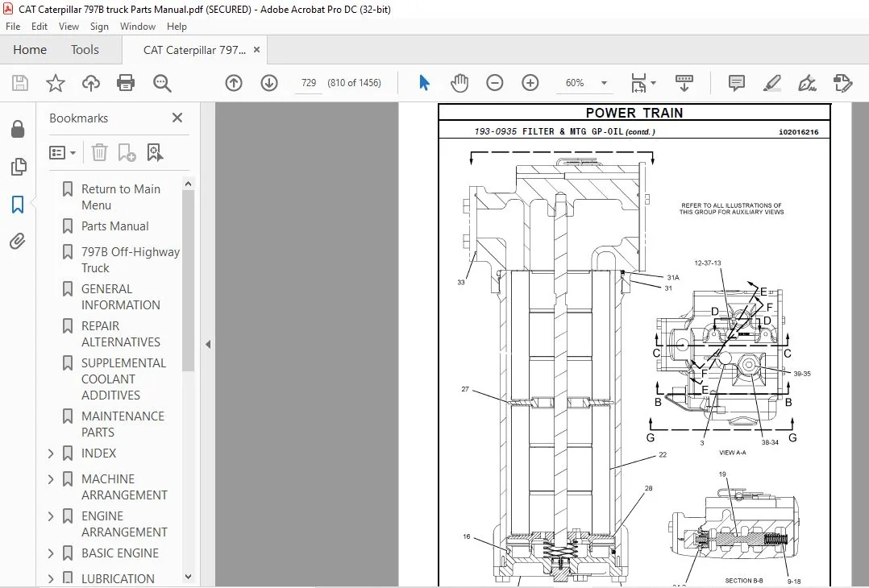869x588 pixels.
Task: Delete selected bookmark with trash icon
Action: pos(99,152)
